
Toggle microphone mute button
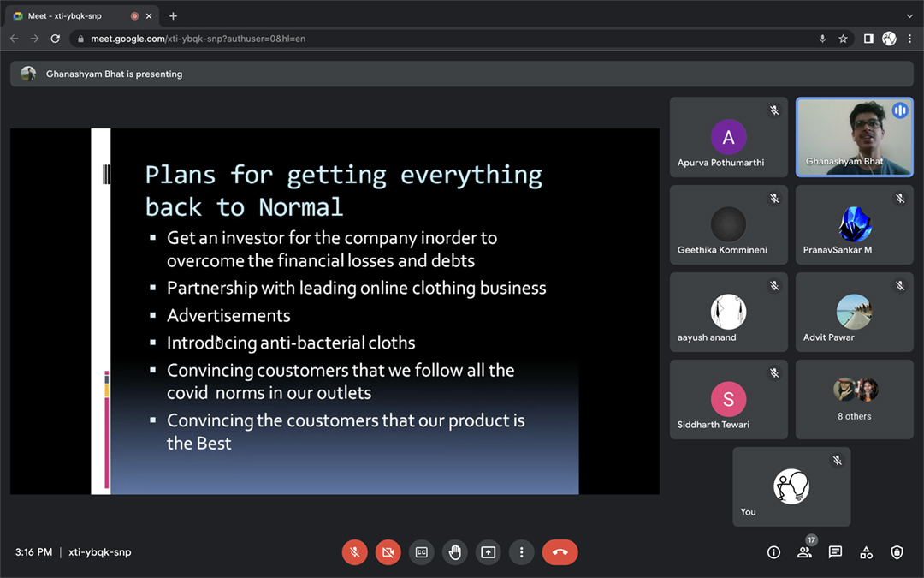click(x=354, y=552)
